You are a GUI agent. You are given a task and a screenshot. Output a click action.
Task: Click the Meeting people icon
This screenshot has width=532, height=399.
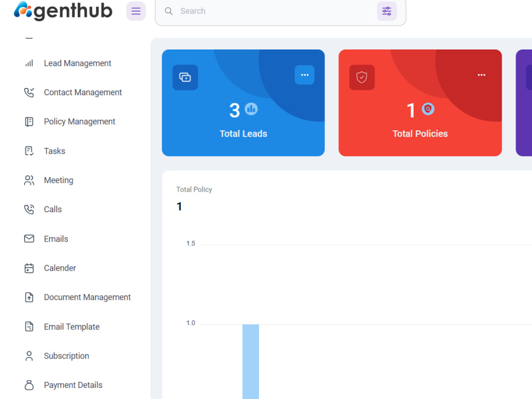point(29,180)
